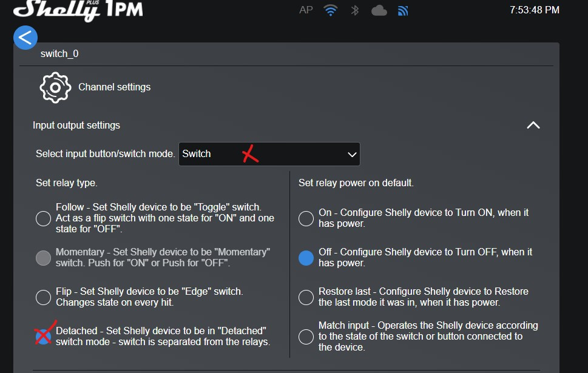Screen dimensions: 588x373
Task: Click the Wi-Fi status icon
Action: (x=331, y=10)
